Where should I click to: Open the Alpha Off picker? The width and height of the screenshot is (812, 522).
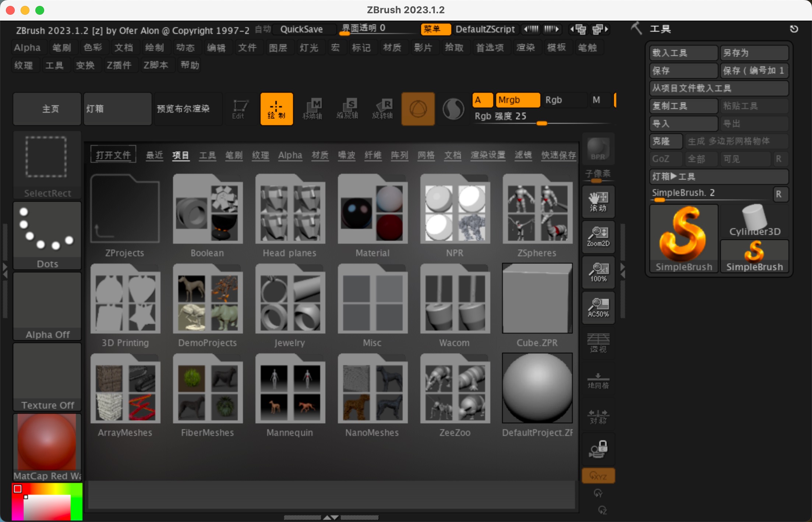(x=47, y=306)
